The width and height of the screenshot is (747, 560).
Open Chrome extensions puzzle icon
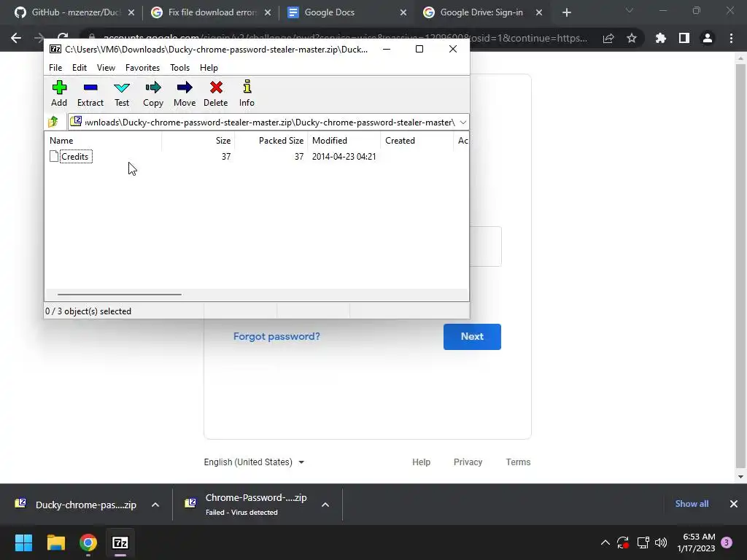660,38
